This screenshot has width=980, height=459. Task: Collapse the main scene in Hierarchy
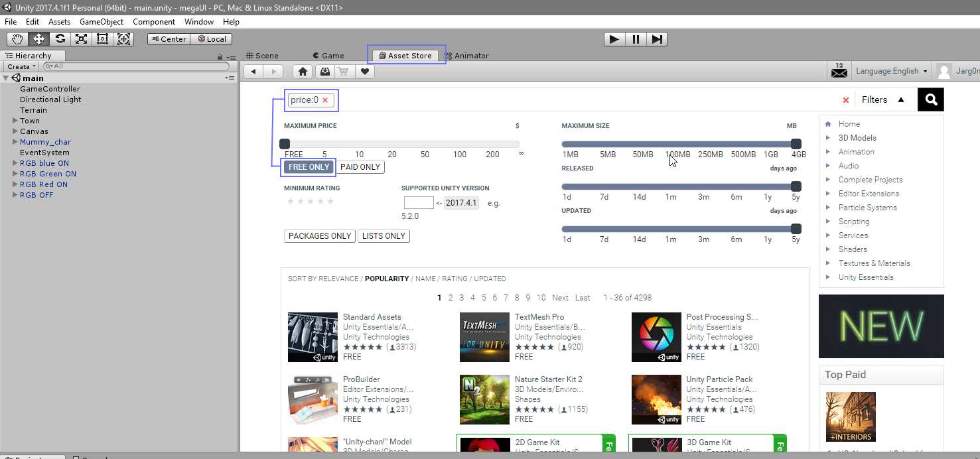click(6, 78)
